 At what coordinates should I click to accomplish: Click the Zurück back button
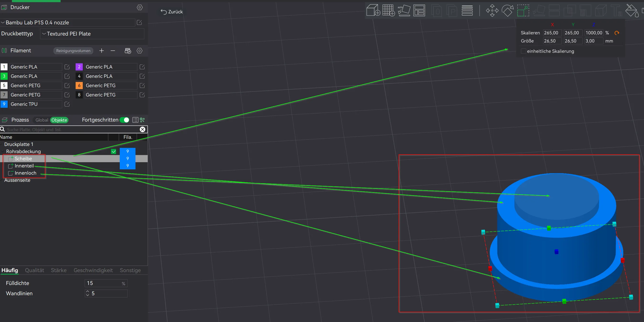172,12
